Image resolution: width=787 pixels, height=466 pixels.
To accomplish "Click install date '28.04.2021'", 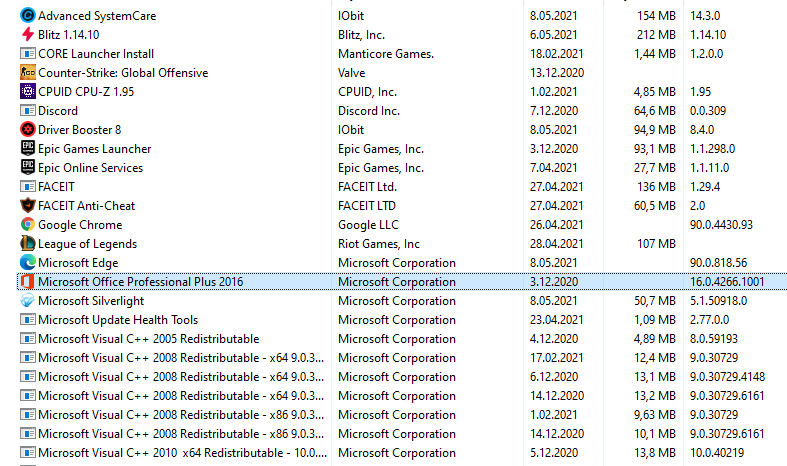I will coord(557,244).
